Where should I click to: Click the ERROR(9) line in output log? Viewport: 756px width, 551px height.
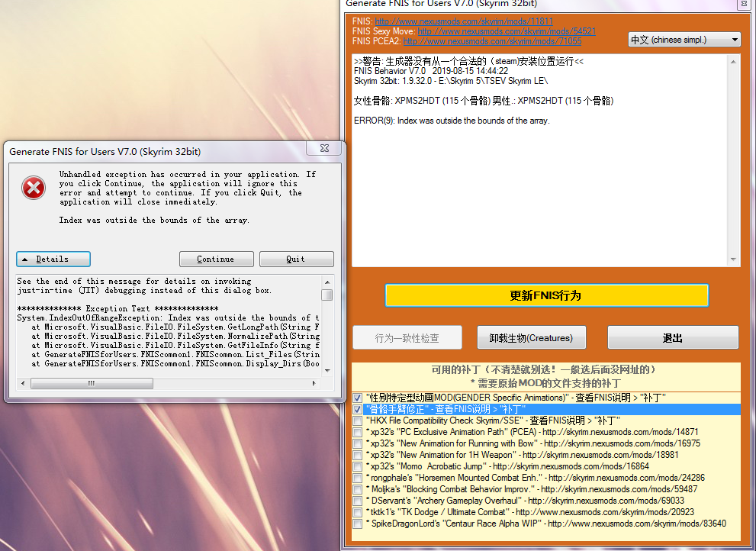click(452, 121)
